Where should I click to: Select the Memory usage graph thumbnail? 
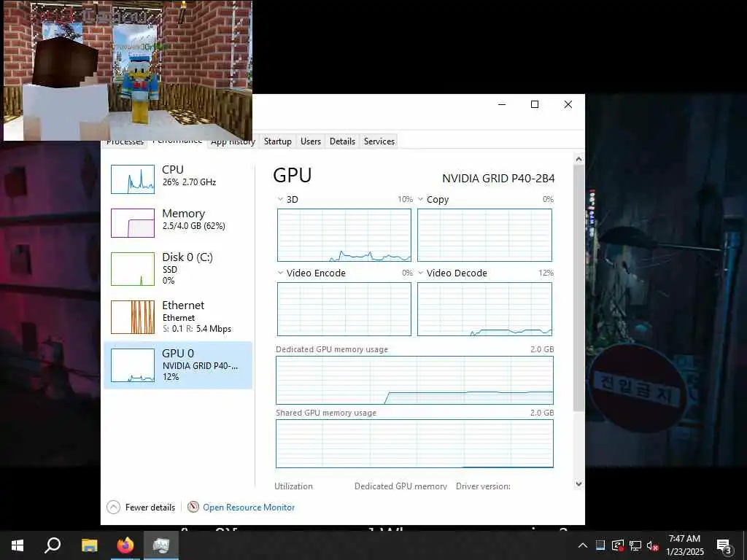point(133,223)
